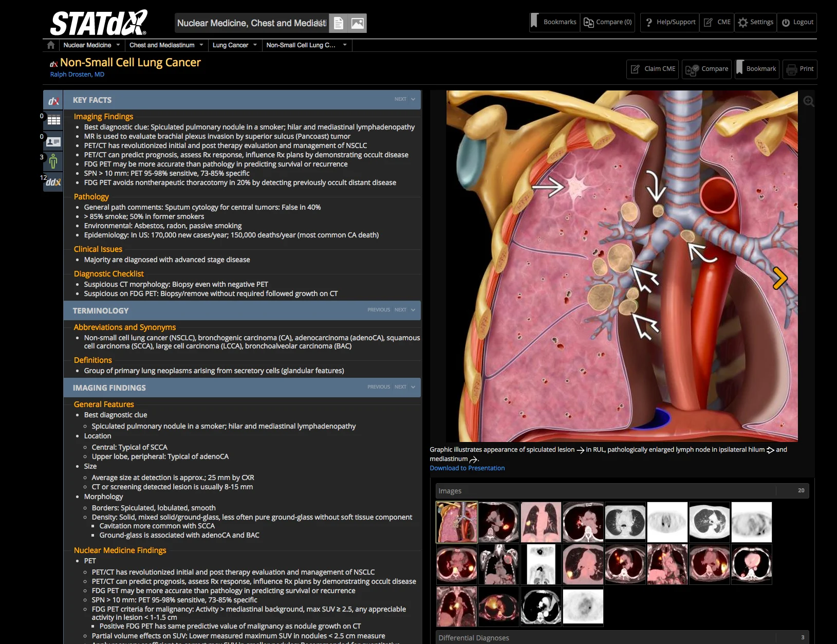Select the image view icon in search bar
Viewport: 837px width, 644px height.
358,23
